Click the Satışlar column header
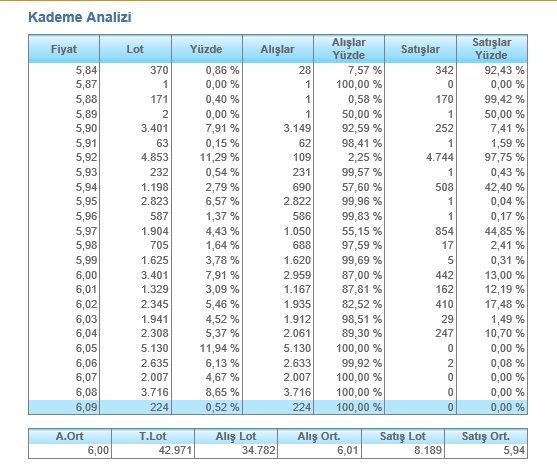 (x=421, y=49)
